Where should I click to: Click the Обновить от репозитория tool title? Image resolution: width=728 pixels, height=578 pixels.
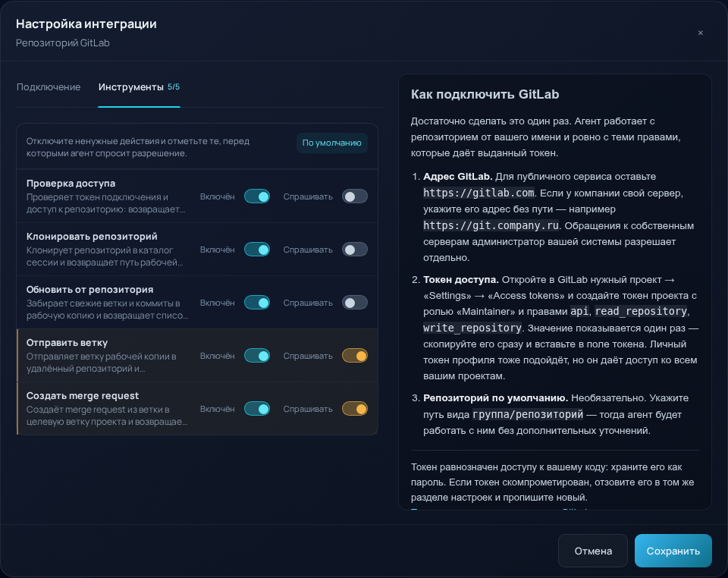(89, 290)
